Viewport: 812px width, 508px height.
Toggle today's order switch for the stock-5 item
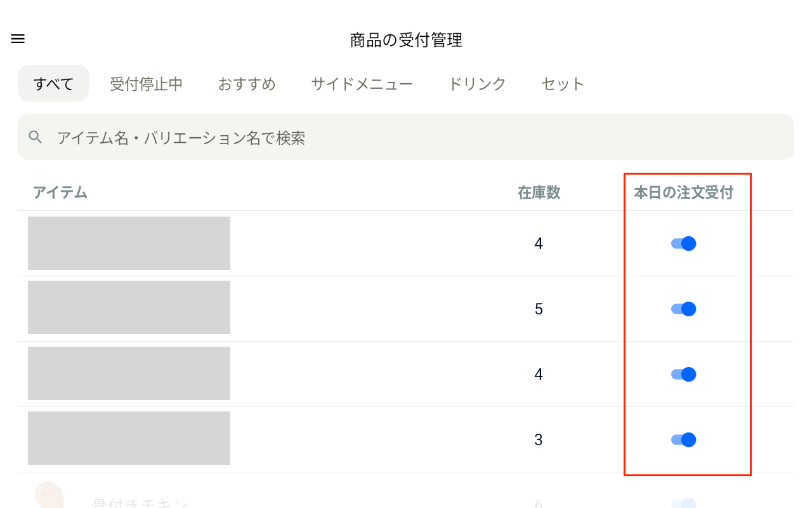pos(684,309)
